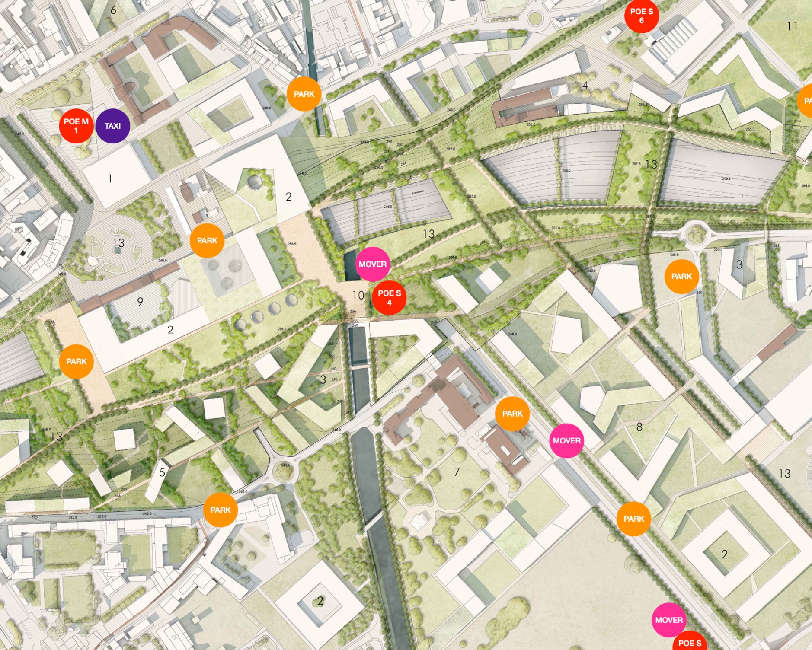
Task: Click the PARK marker next to building 3 at right
Action: (x=681, y=276)
